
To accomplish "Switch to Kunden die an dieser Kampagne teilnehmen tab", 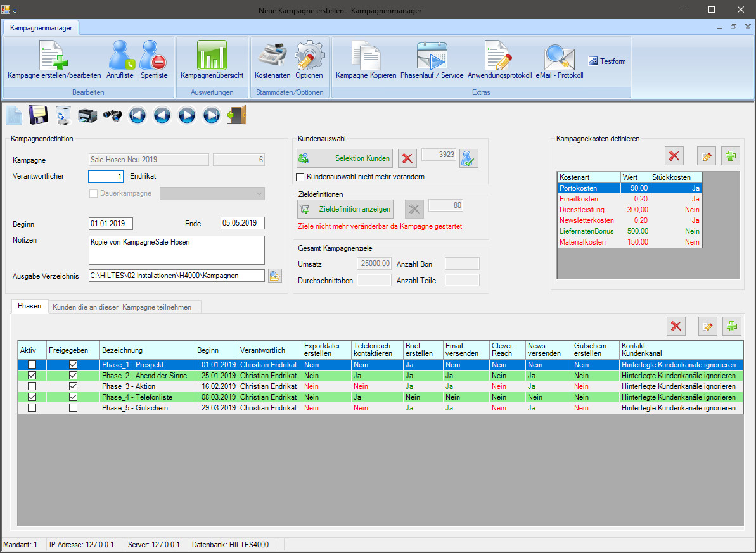I will point(125,307).
